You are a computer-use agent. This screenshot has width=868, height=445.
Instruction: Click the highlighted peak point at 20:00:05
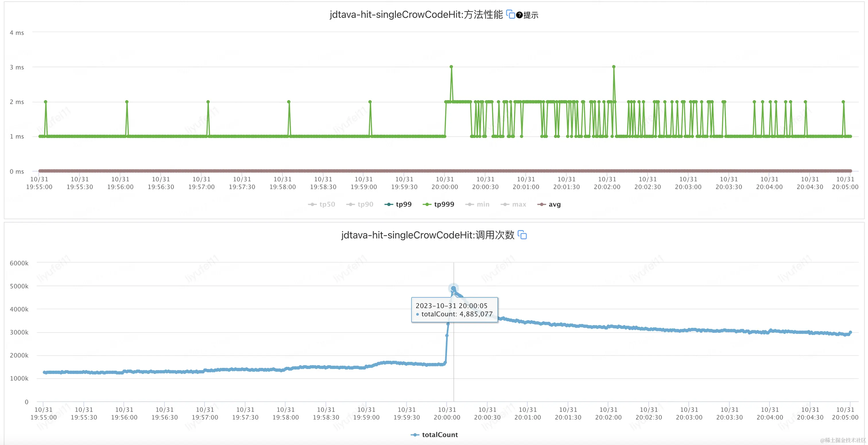(x=454, y=288)
